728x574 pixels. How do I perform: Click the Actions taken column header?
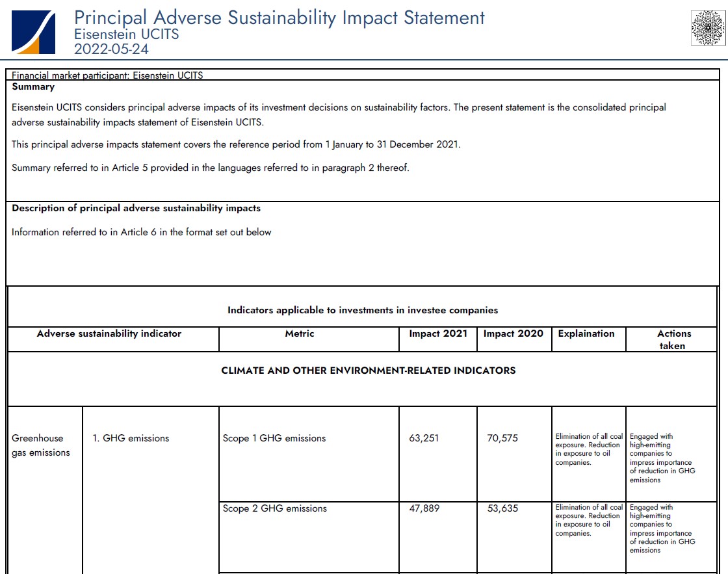point(673,339)
